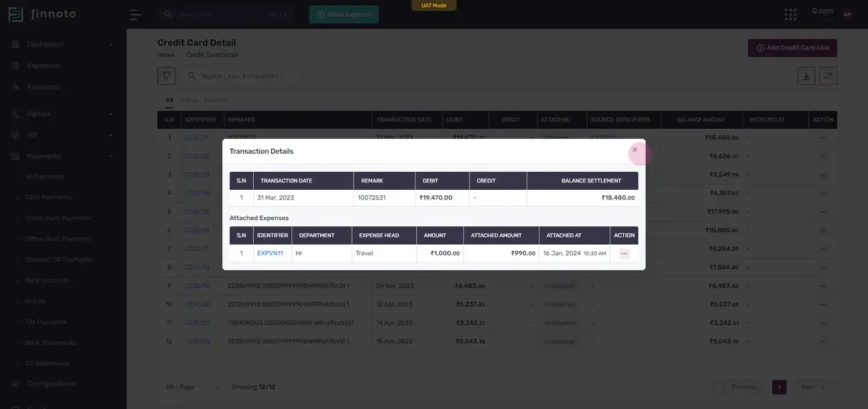Click the Add Credit Card Line button
This screenshot has height=409, width=868.
(793, 48)
